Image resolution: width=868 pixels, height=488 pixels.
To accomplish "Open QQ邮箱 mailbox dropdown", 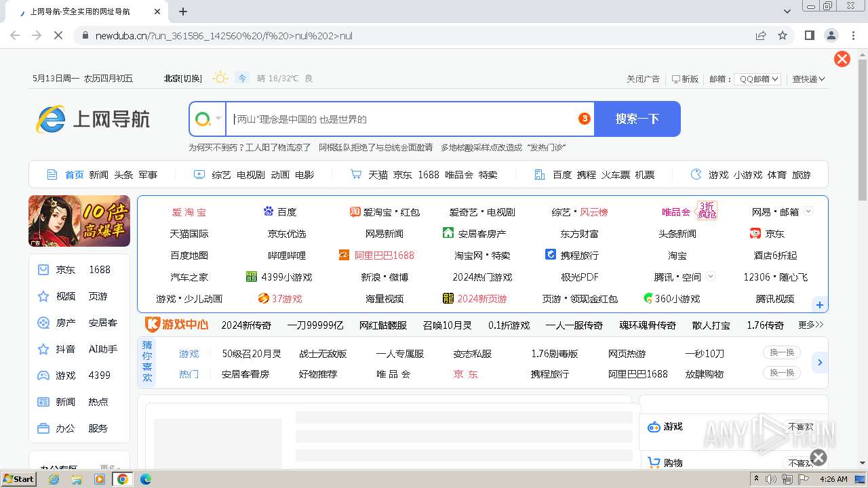I will (757, 79).
